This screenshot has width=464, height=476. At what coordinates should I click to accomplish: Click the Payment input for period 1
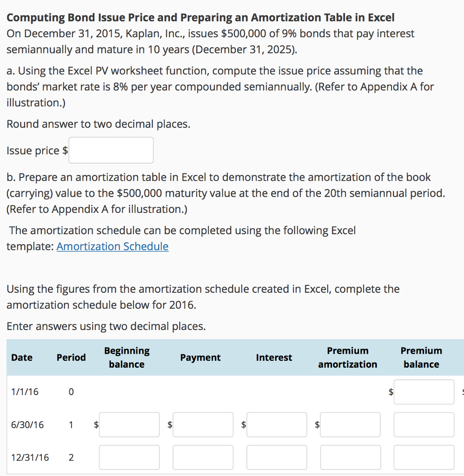[x=203, y=424]
